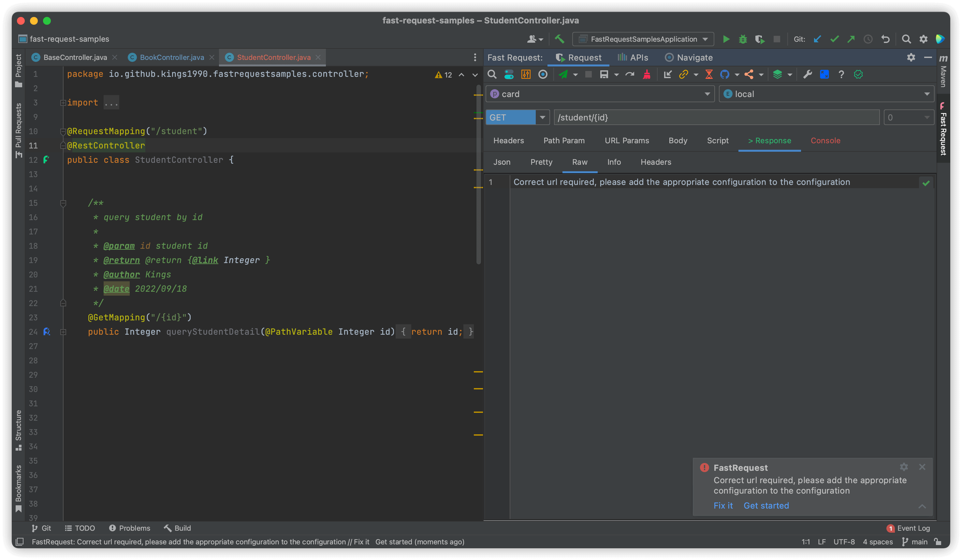Switch to the Path Param tab
The width and height of the screenshot is (962, 560).
tap(564, 141)
